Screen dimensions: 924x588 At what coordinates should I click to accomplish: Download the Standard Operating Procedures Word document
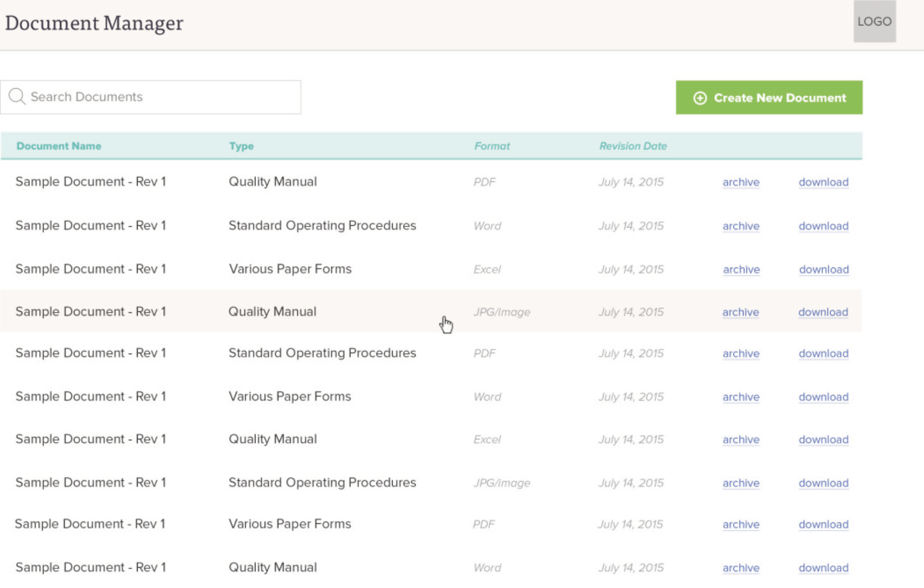pyautogui.click(x=824, y=226)
